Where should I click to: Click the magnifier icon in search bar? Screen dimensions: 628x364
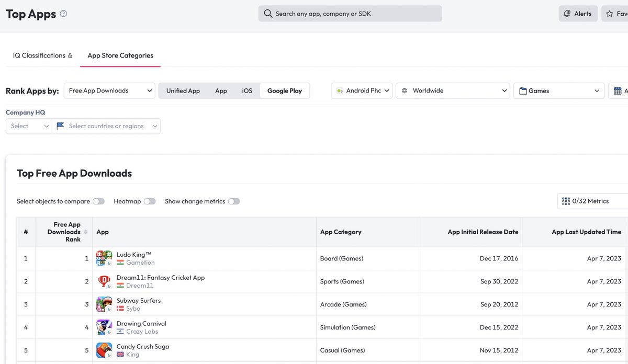tap(268, 14)
